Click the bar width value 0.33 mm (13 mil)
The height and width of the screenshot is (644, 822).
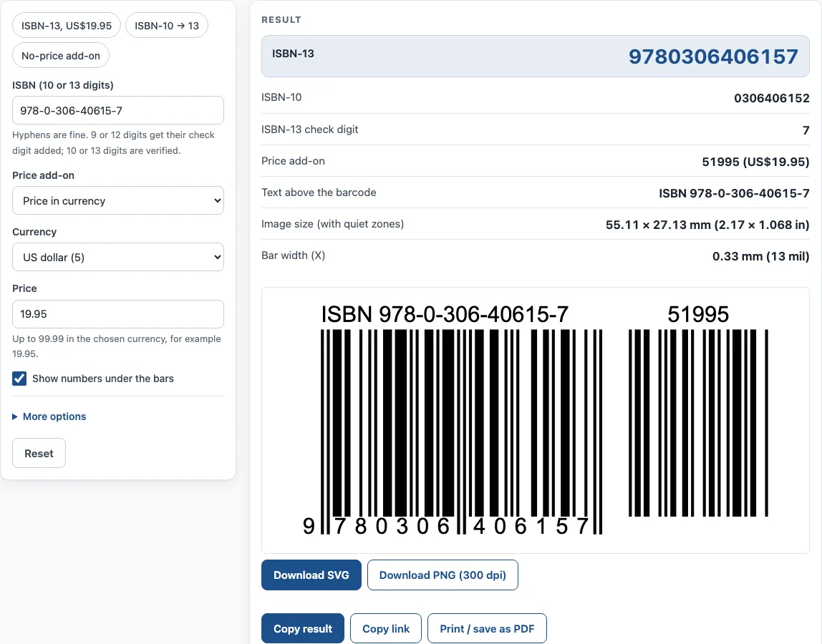point(760,256)
